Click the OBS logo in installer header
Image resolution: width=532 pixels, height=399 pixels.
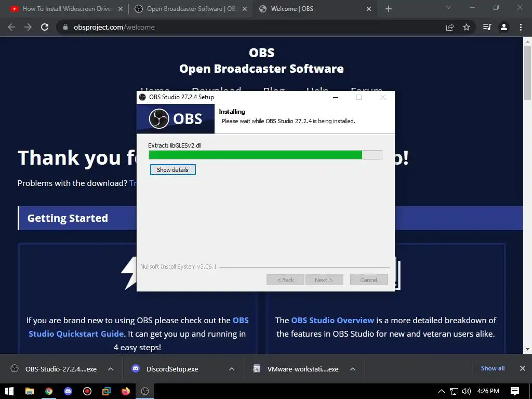(176, 119)
